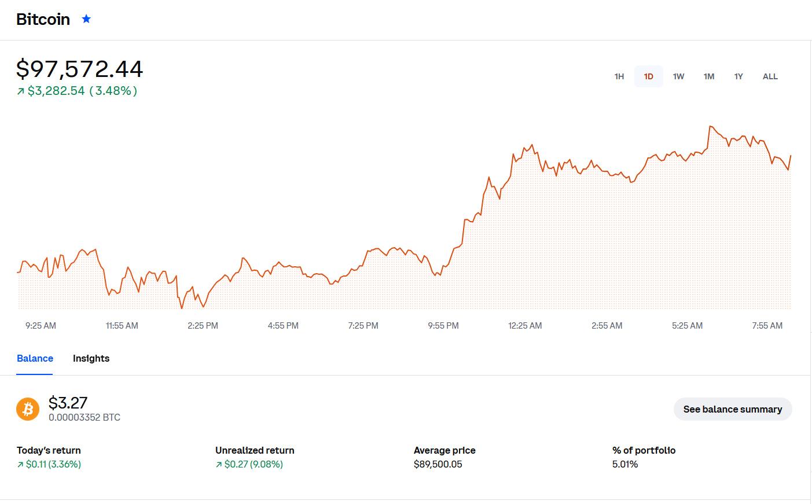Screen dimensions: 812x504
Task: Click the $97,572.44 price value
Action: (80, 69)
